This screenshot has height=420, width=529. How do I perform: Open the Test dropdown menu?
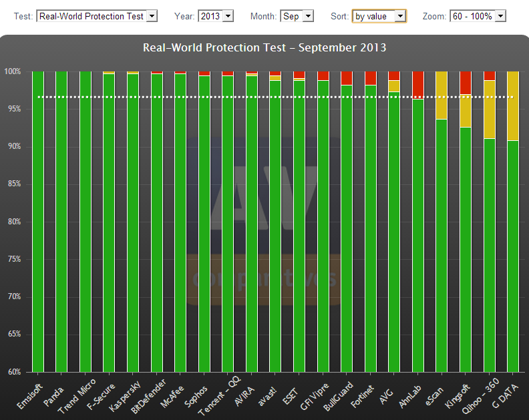[x=96, y=16]
